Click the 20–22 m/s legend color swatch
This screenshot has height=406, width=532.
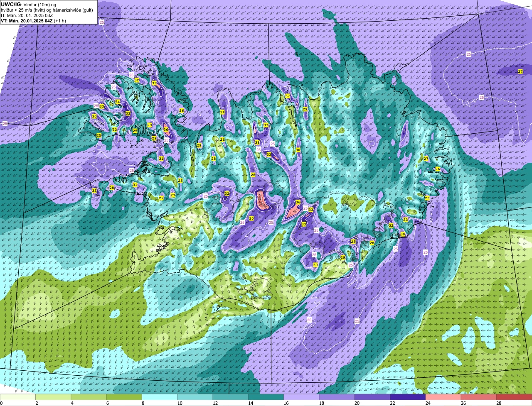[372, 397]
